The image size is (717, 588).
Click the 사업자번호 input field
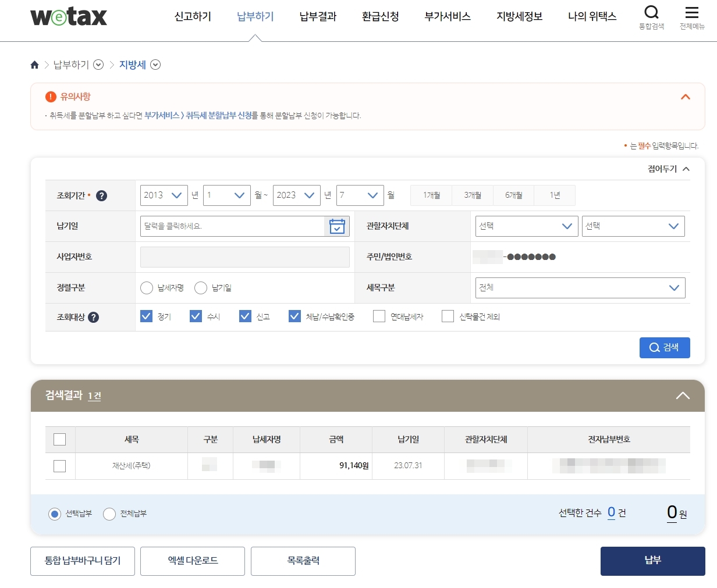click(x=245, y=257)
